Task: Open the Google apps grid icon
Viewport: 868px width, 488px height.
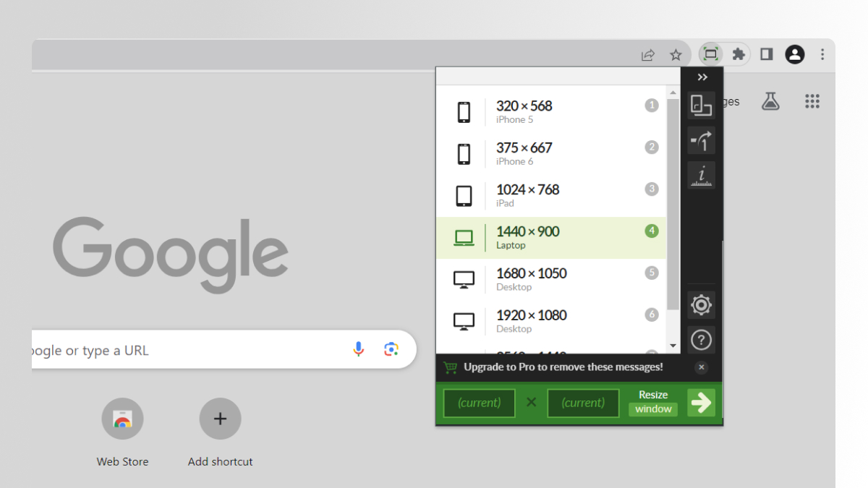Action: [812, 101]
